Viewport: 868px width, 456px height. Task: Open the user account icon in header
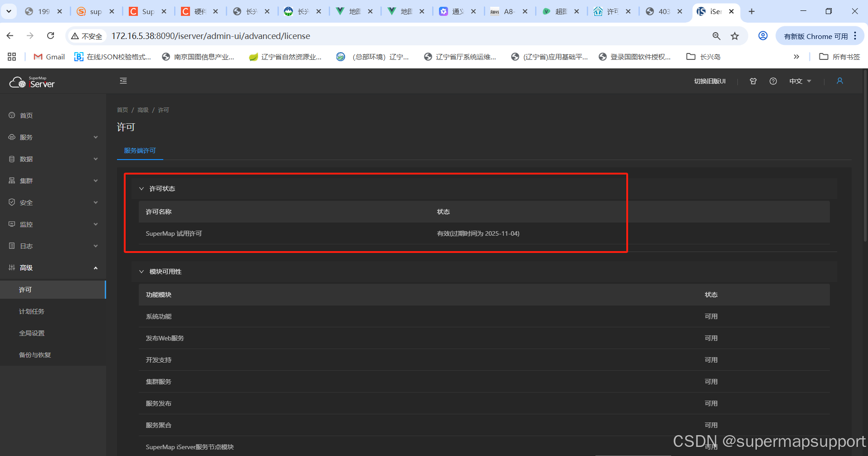click(840, 81)
